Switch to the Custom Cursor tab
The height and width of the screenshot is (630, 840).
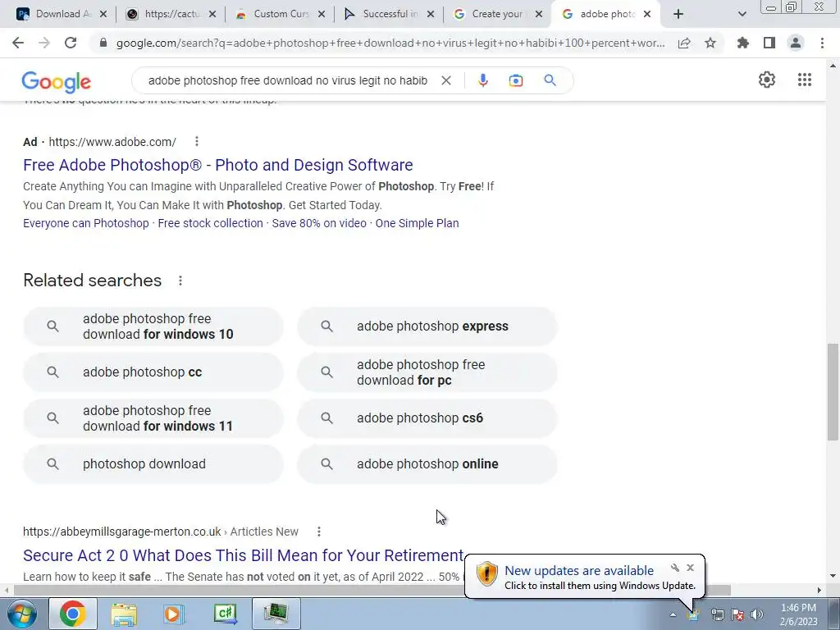(280, 14)
